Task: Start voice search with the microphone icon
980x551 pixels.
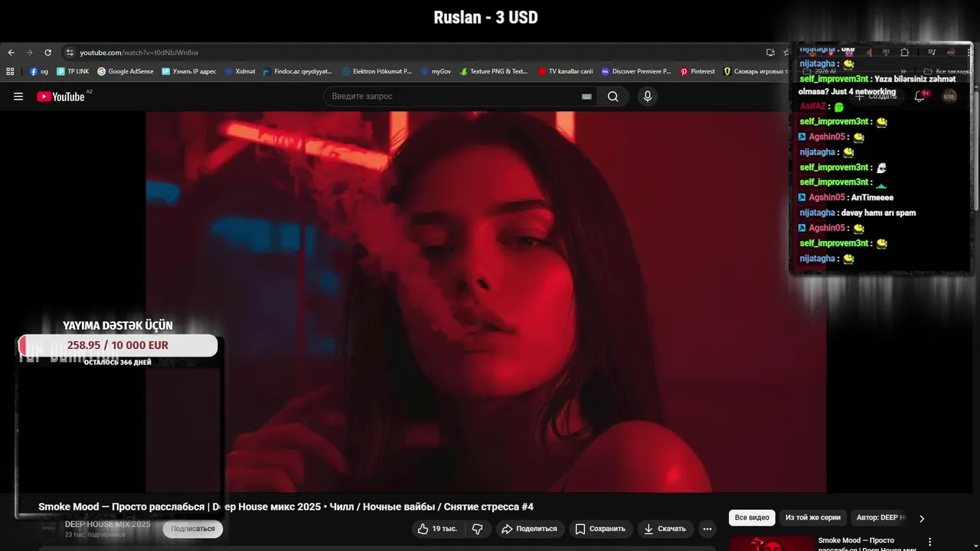Action: coord(648,96)
